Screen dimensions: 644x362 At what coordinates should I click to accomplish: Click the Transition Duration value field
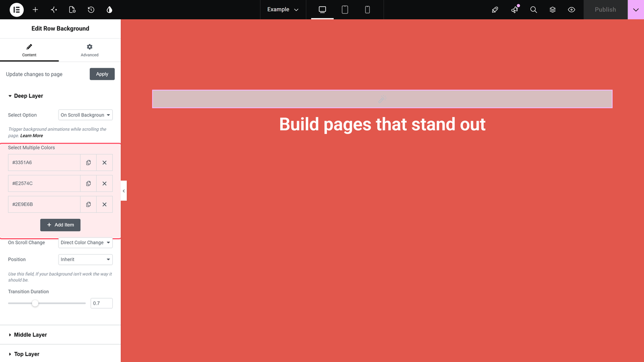[x=101, y=303]
